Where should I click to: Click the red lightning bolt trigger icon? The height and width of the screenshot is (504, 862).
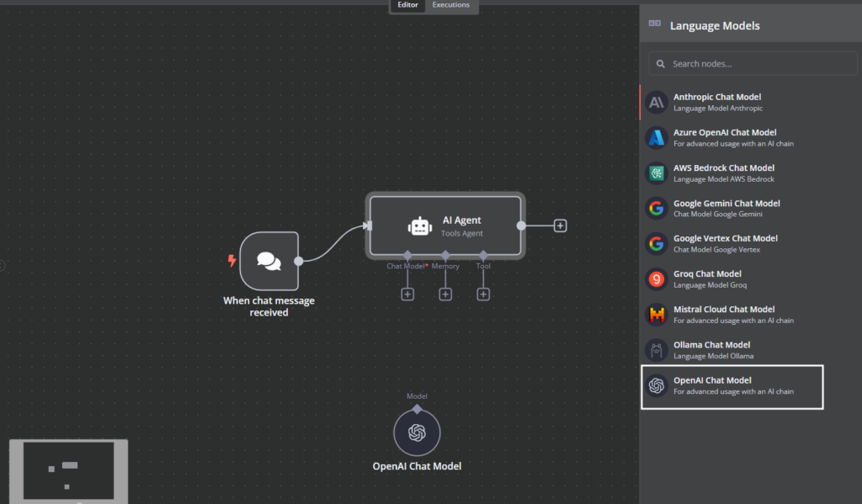[232, 261]
